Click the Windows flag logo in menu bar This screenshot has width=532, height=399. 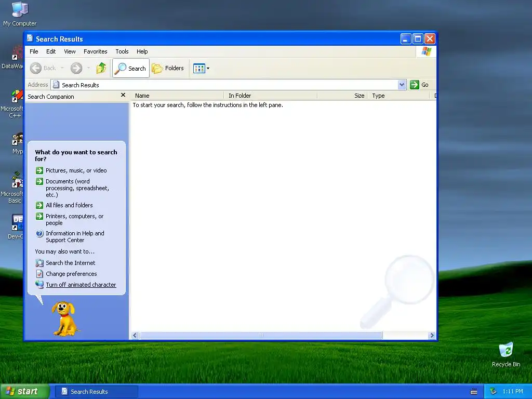click(x=426, y=51)
